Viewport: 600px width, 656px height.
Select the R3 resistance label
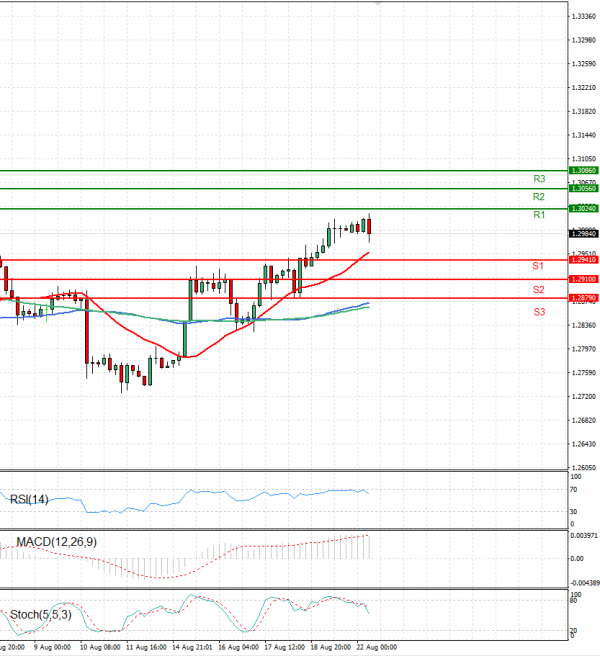[539, 179]
